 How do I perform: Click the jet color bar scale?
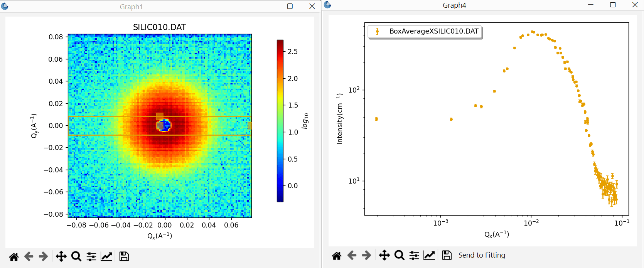(x=280, y=121)
